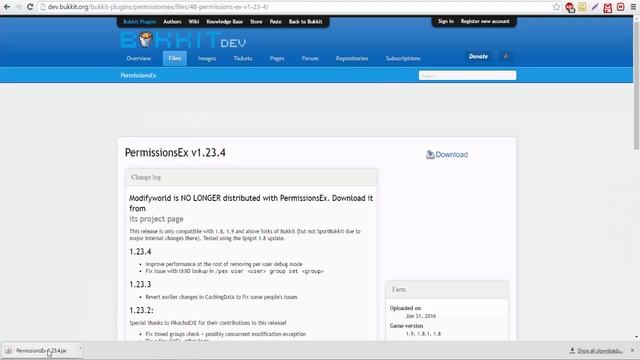Screen dimensions: 640x360
Task: Open the Authors top link
Action: click(x=172, y=22)
